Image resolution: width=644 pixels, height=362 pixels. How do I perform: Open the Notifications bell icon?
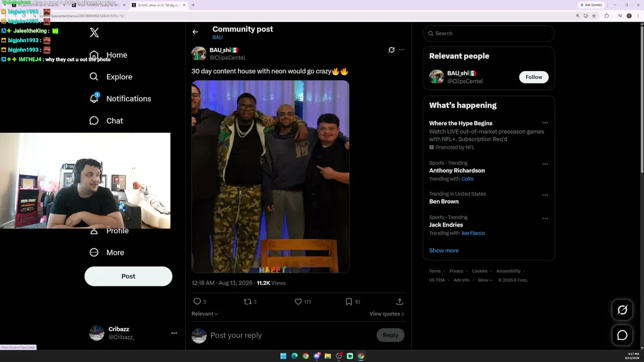(x=94, y=99)
